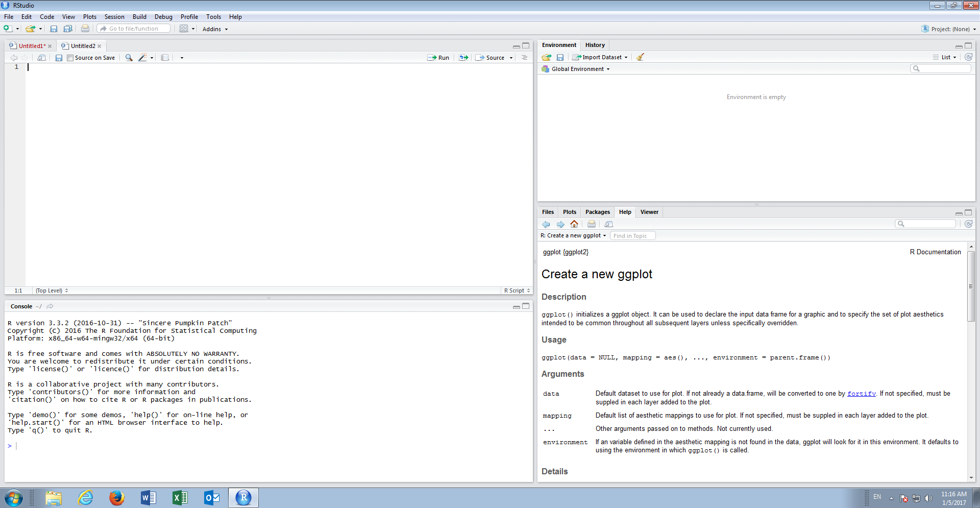
Task: Click the Run button
Action: pos(438,58)
